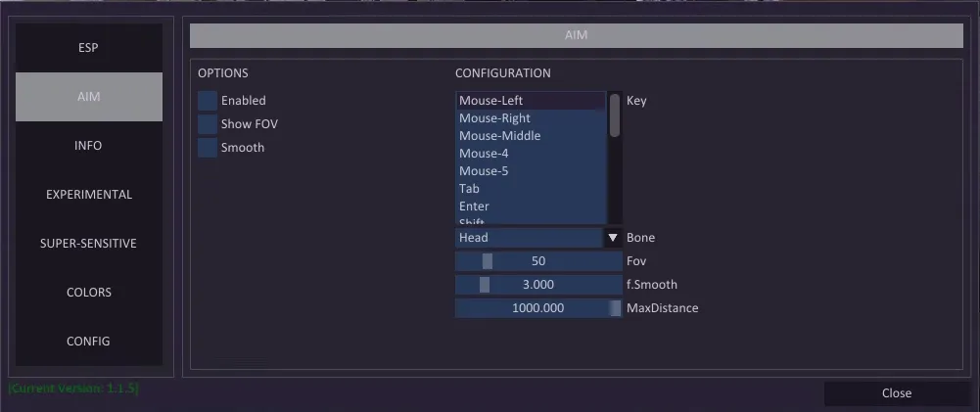Image resolution: width=980 pixels, height=412 pixels.
Task: Expand the Bone dropdown arrow
Action: pyautogui.click(x=613, y=238)
